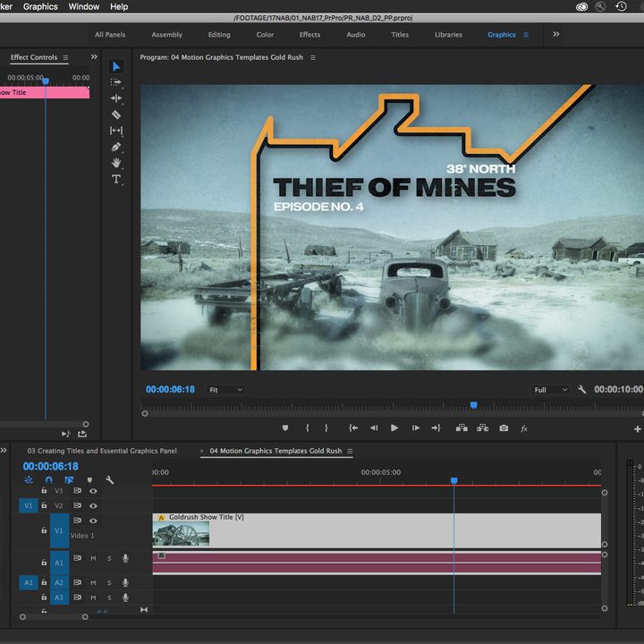Select the Hand tool
Screen dimensions: 644x644
coord(116,163)
